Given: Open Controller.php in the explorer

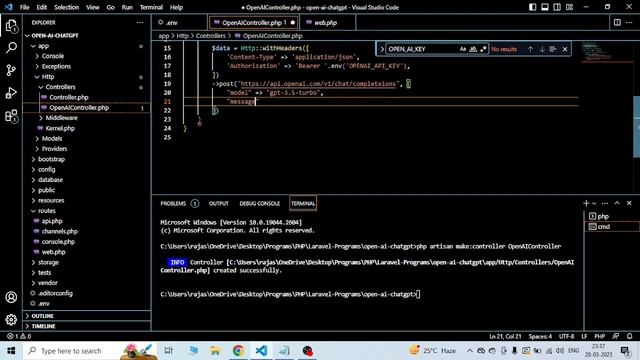Looking at the screenshot, I should click(x=69, y=97).
